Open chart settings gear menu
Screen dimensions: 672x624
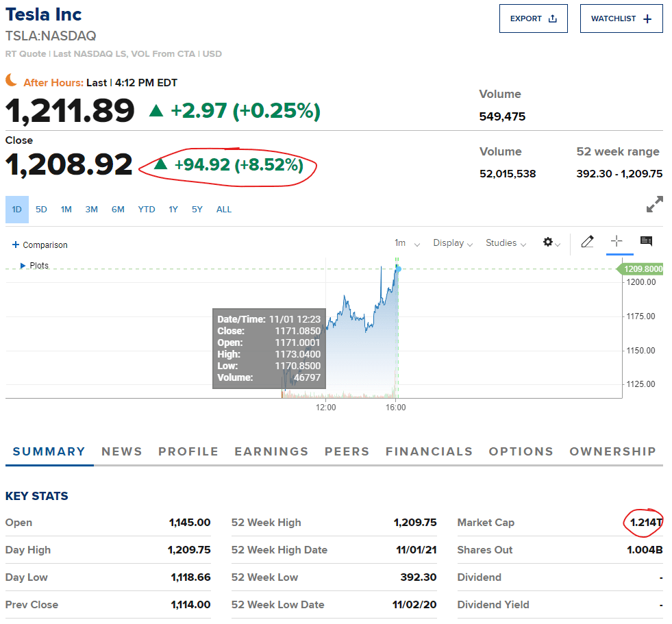(x=551, y=242)
